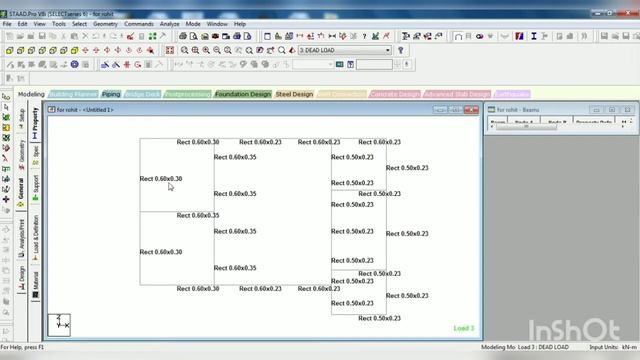Click the View From +Z cube icon
The width and height of the screenshot is (640, 360).
click(9, 51)
